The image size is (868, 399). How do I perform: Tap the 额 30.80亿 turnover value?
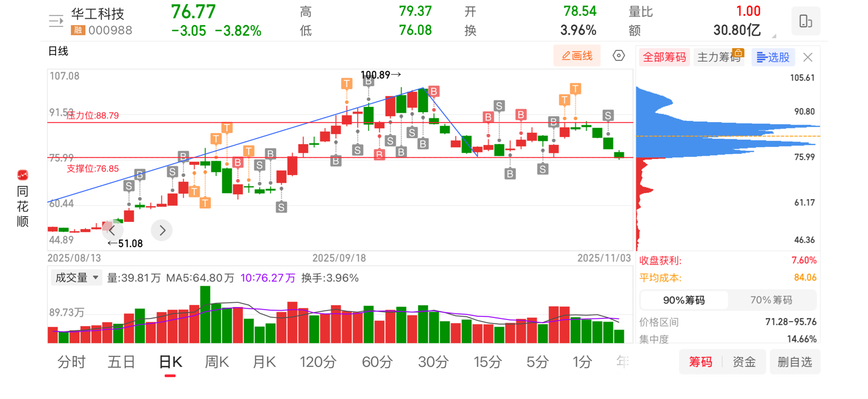pyautogui.click(x=737, y=30)
